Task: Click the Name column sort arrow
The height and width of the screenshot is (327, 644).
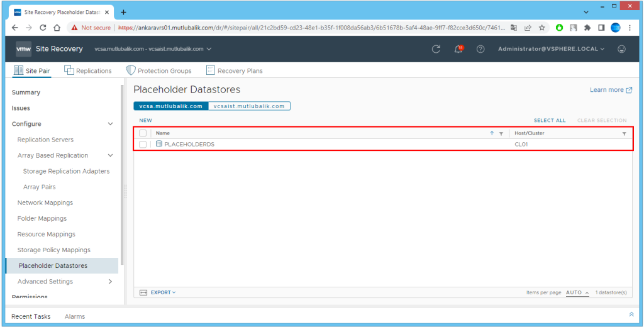Action: pos(492,133)
